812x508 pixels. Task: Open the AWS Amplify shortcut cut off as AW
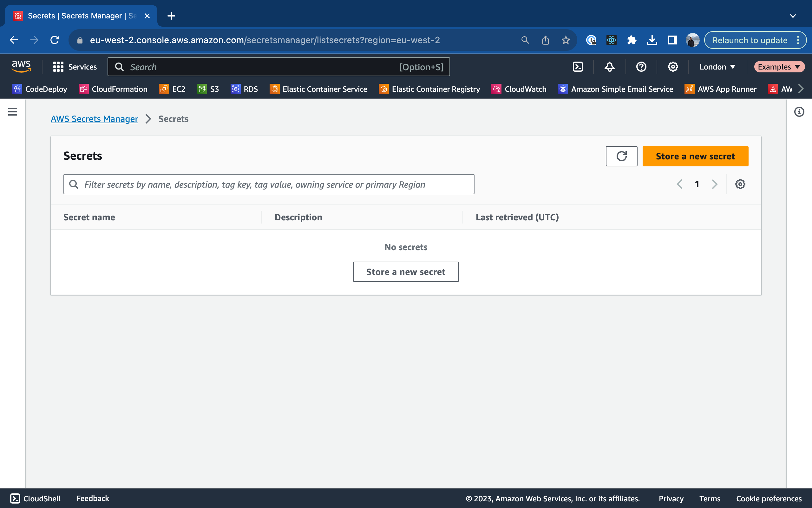[780, 89]
